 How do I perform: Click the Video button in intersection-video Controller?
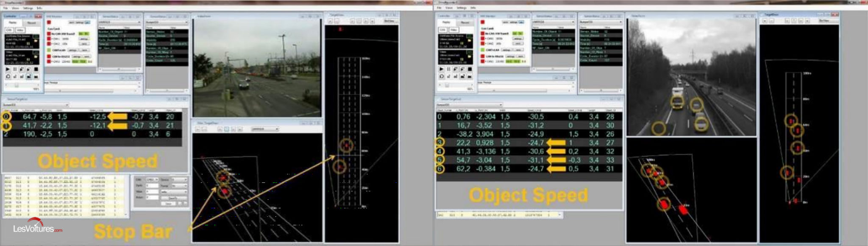coord(19,30)
